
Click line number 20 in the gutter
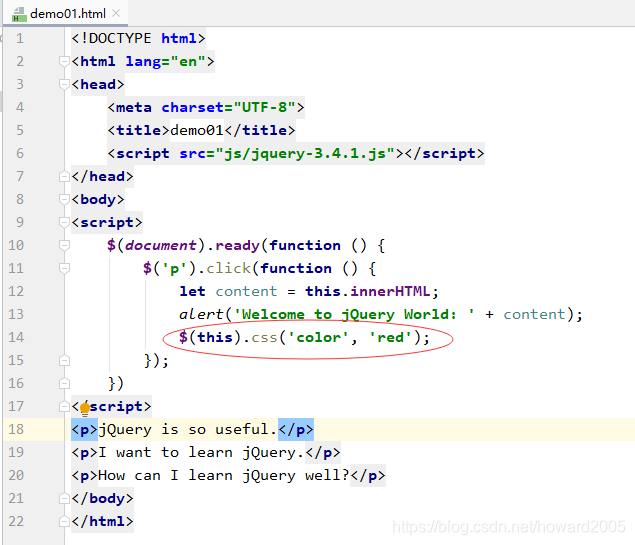pyautogui.click(x=16, y=475)
